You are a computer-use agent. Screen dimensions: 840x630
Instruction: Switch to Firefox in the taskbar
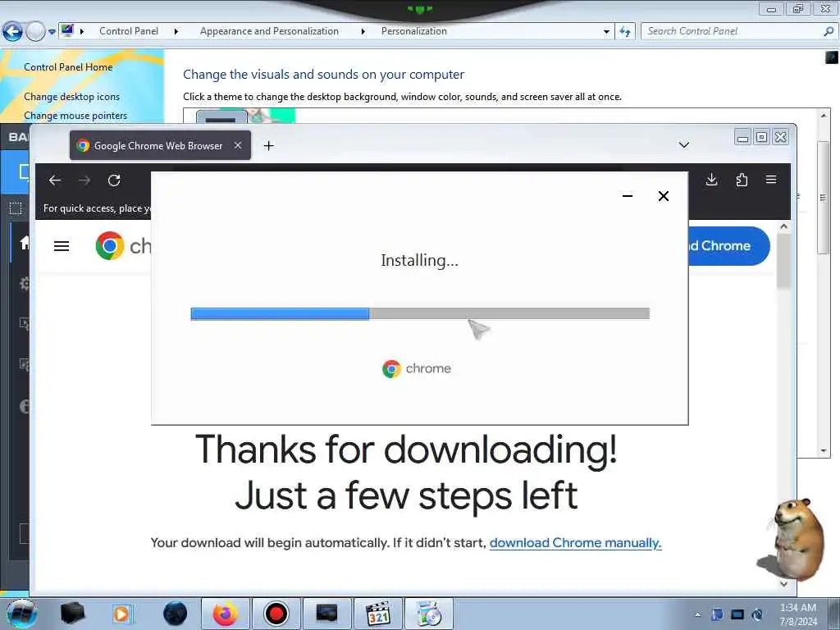coord(225,614)
